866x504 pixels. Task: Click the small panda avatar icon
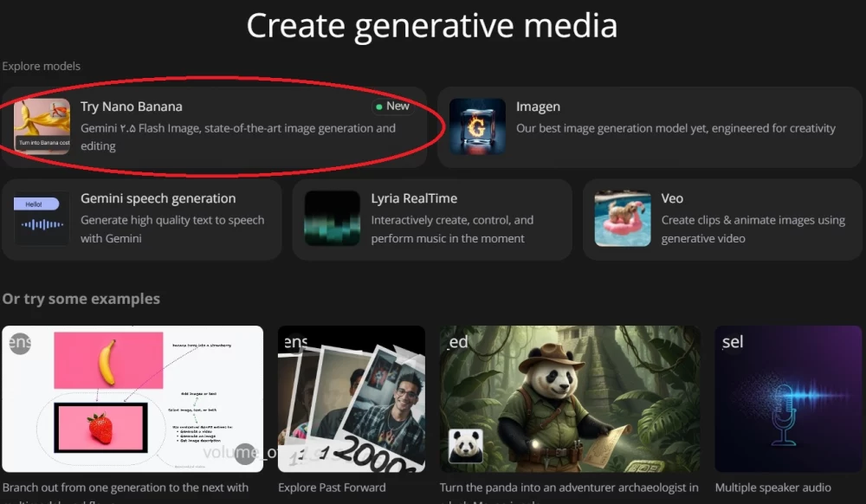[x=465, y=446]
